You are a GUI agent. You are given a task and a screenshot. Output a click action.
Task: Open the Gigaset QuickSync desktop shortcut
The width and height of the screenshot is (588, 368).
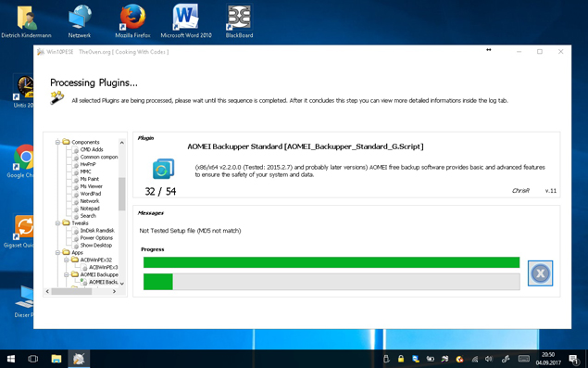pyautogui.click(x=23, y=231)
